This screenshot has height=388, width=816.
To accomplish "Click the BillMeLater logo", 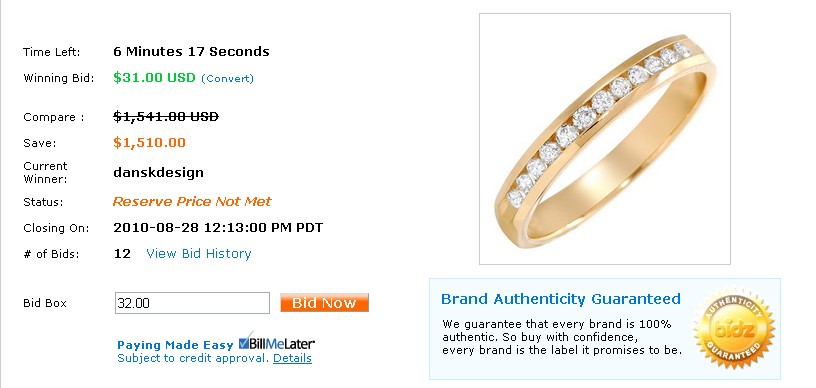I will (276, 343).
